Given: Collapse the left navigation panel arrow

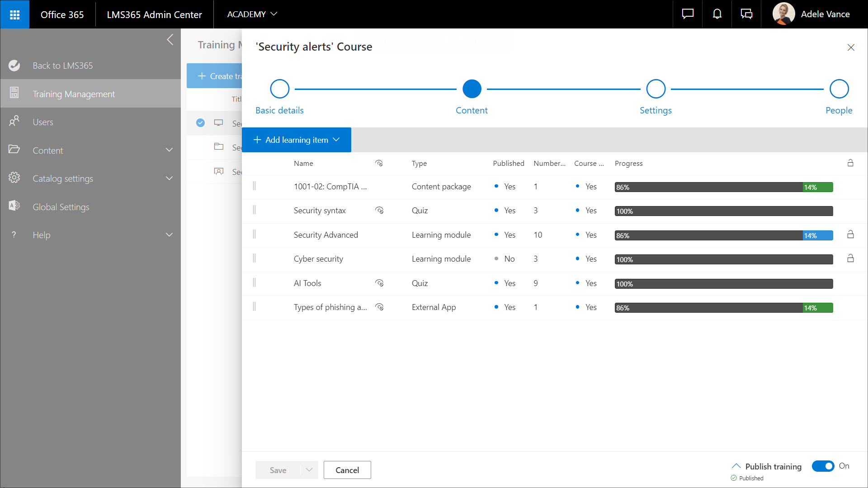Looking at the screenshot, I should 170,40.
